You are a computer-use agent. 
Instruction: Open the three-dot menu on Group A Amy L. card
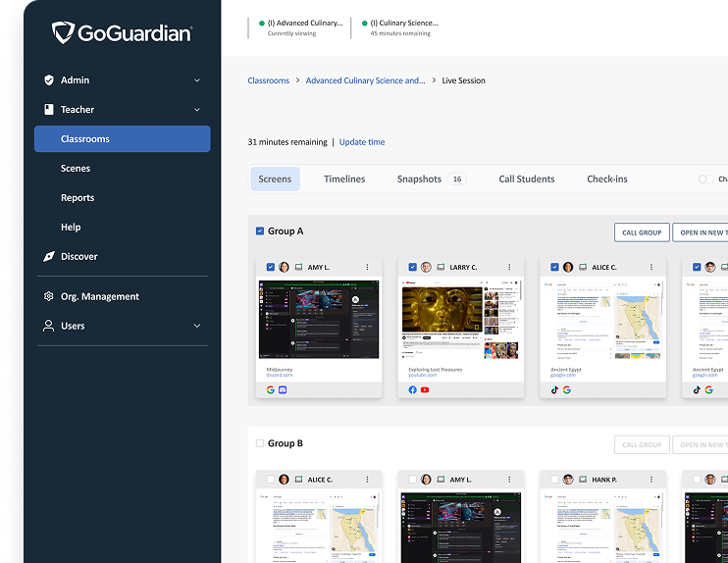coord(367,267)
